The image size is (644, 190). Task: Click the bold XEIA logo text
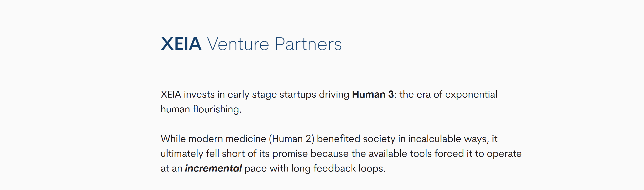coord(181,44)
